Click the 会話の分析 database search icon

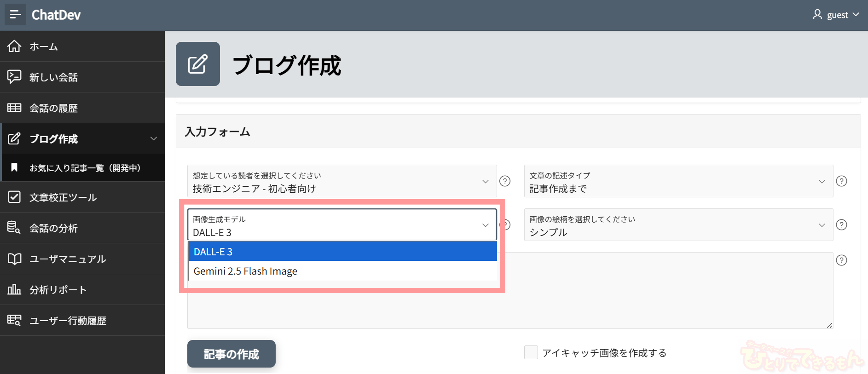(x=14, y=228)
